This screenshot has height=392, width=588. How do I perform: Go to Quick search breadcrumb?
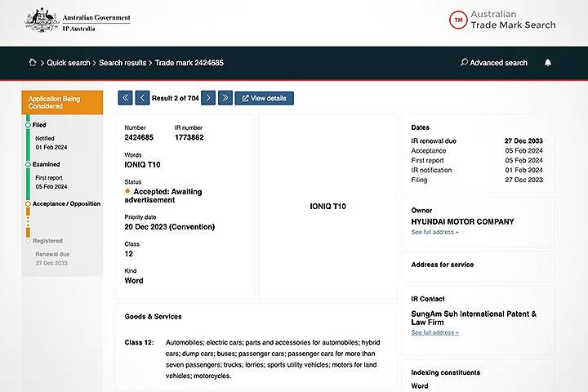[x=69, y=63]
